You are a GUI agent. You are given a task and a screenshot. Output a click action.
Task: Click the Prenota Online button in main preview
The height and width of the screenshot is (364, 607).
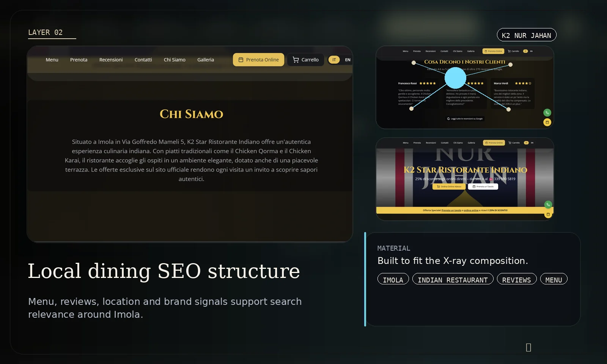click(x=258, y=60)
